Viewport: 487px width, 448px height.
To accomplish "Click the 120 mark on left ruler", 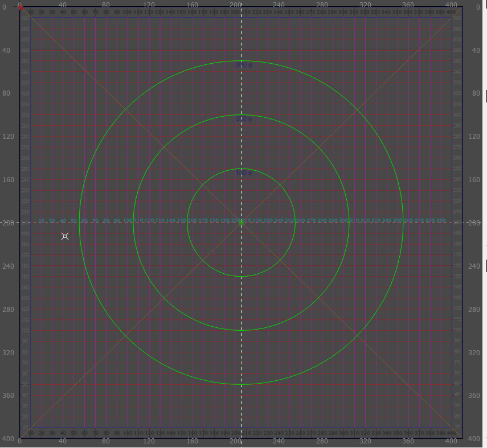I will click(x=9, y=137).
